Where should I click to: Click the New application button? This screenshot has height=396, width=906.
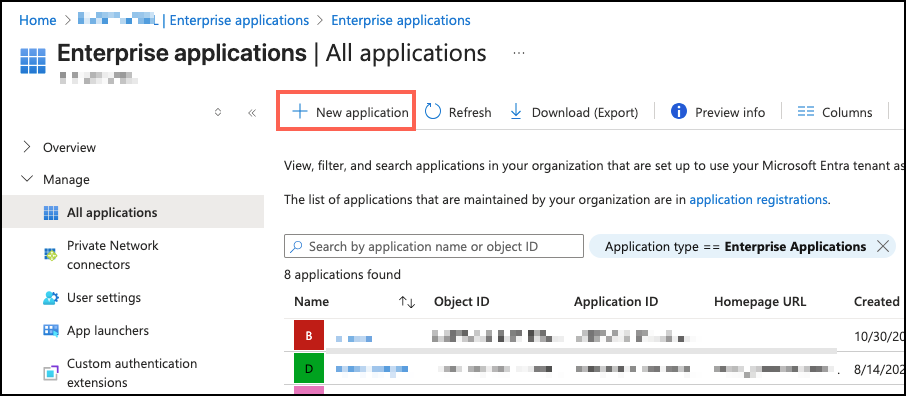346,112
